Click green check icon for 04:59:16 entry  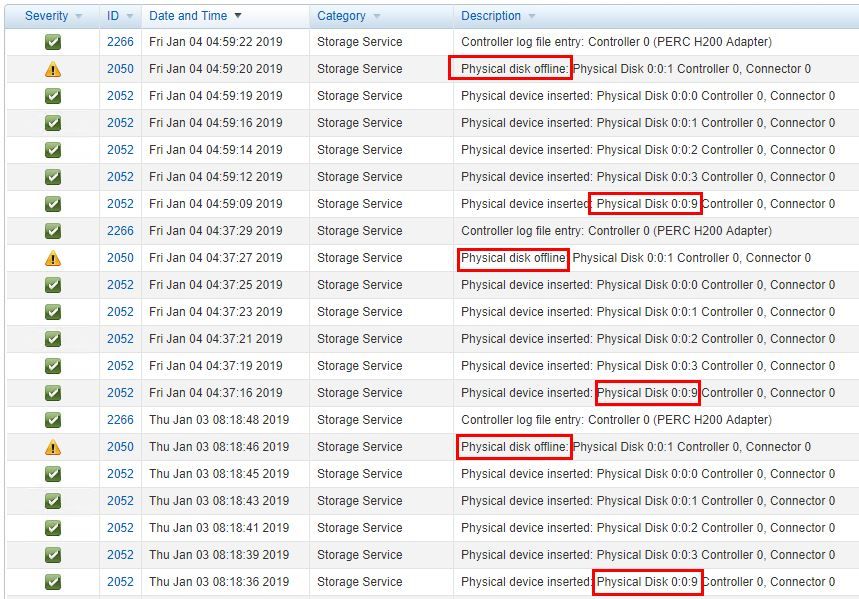[53, 123]
